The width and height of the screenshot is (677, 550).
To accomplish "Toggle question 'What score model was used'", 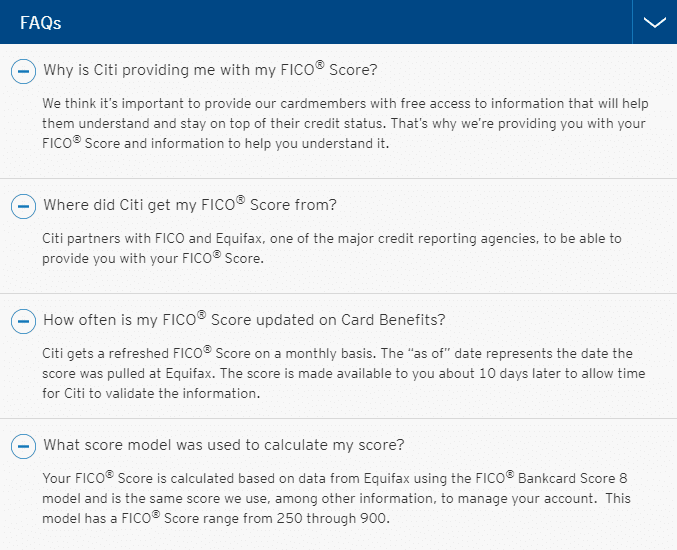I will [x=224, y=445].
